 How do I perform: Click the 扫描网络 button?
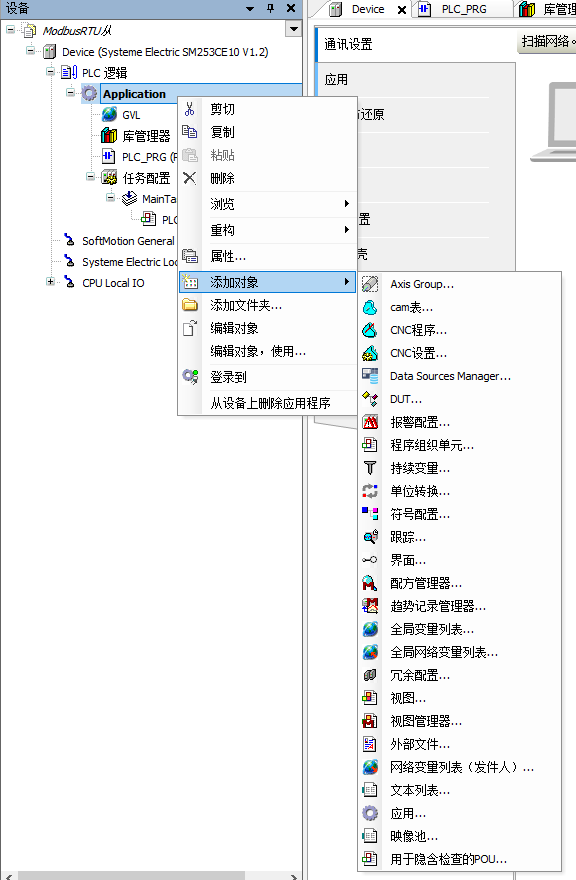[x=546, y=42]
